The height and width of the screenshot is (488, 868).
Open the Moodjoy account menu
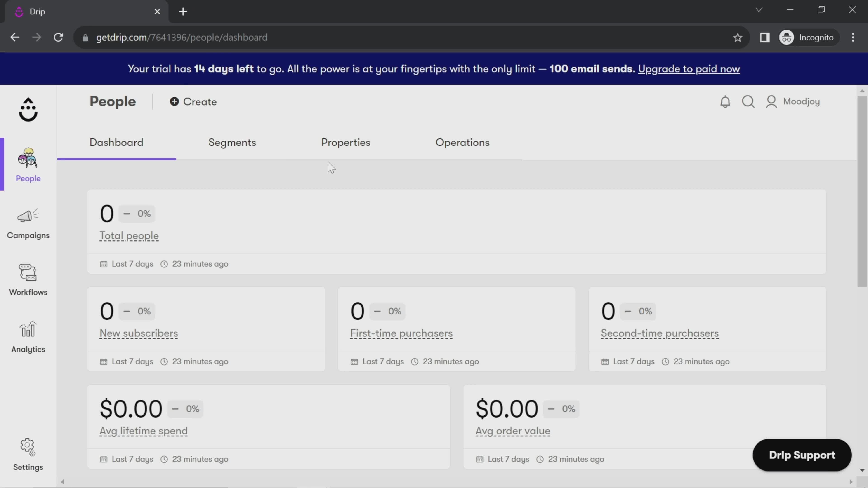coord(793,102)
